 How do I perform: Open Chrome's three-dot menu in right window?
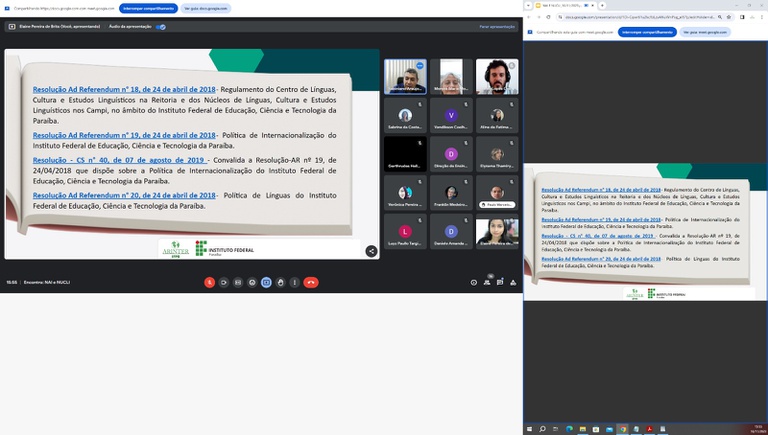pos(762,17)
